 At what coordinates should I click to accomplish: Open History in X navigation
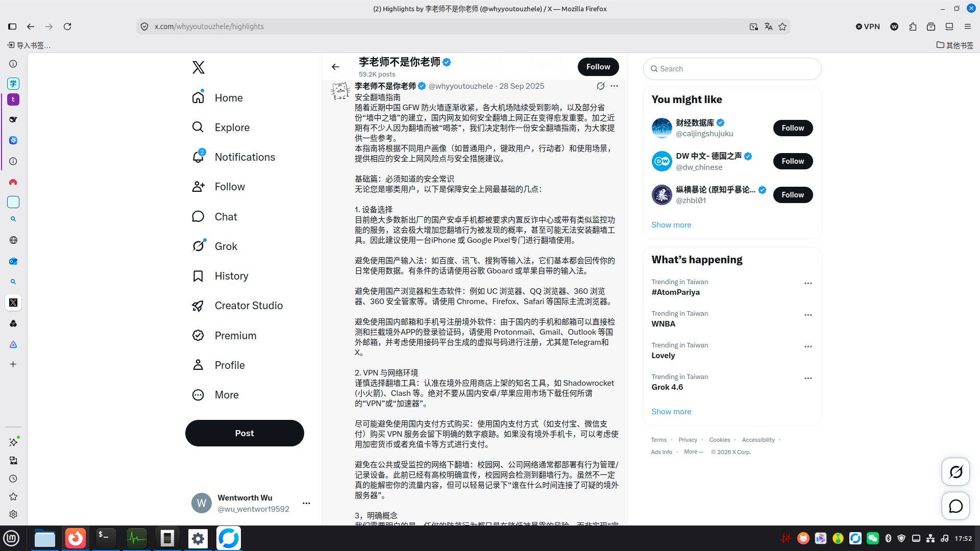[x=220, y=275]
